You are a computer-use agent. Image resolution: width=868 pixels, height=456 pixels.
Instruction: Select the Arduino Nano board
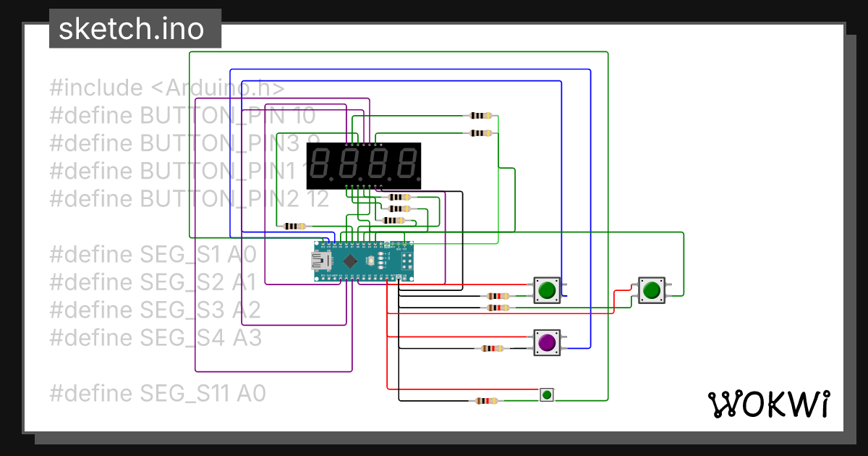pyautogui.click(x=364, y=261)
